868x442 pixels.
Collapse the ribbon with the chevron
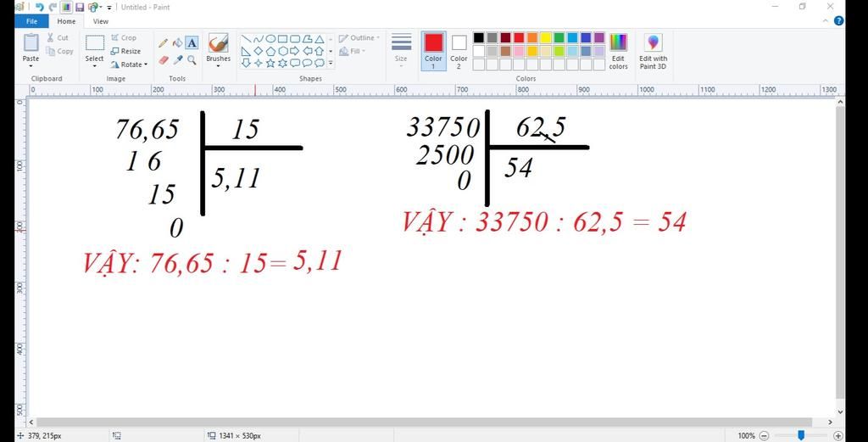pyautogui.click(x=826, y=21)
